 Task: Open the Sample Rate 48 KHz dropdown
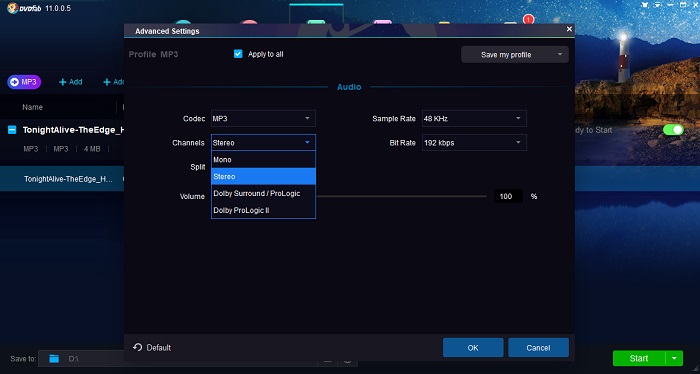tap(474, 119)
